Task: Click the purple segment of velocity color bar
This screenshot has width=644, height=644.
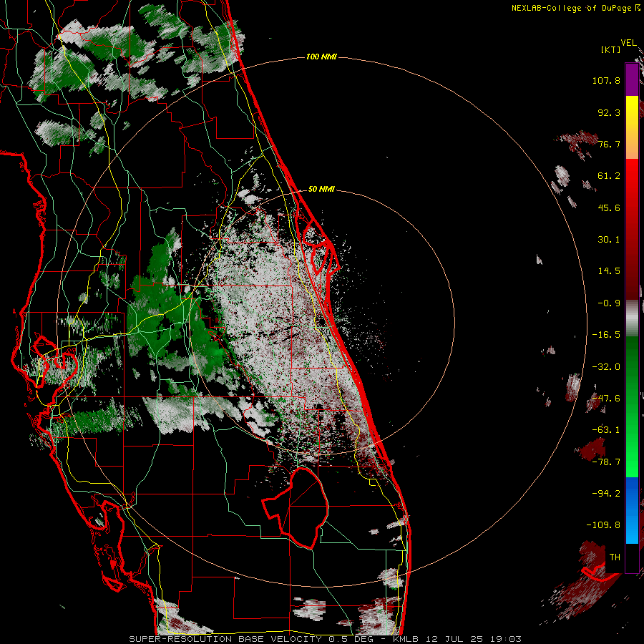Action: 632,80
